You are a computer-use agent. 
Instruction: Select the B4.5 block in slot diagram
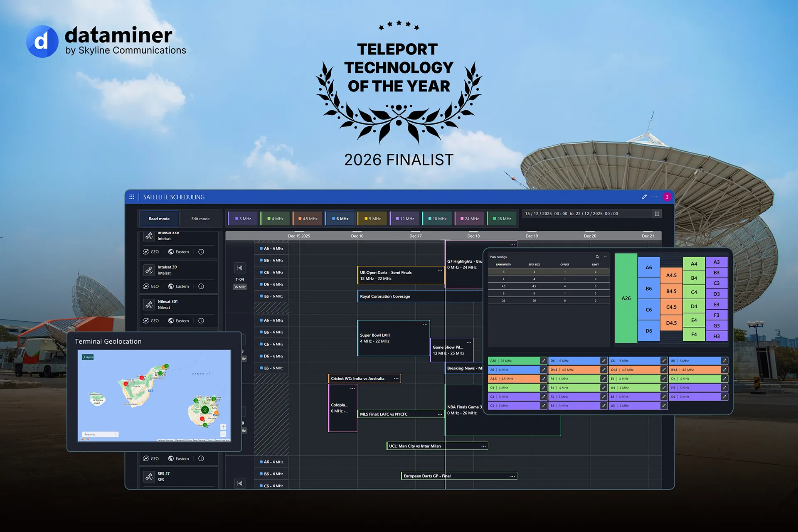671,291
